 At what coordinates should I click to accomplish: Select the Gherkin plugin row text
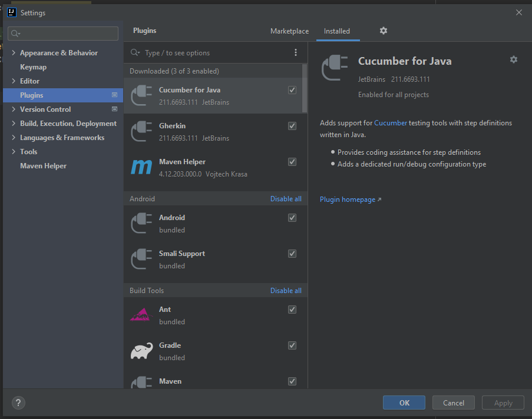173,126
